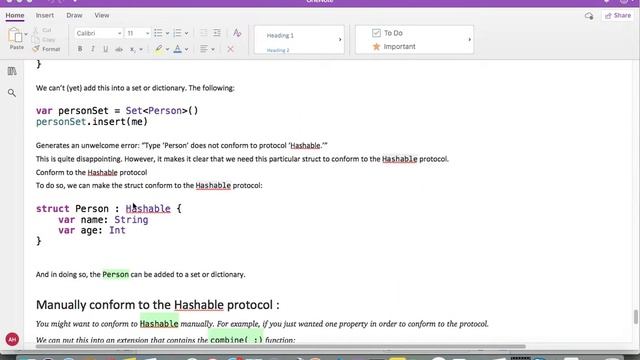Image resolution: width=640 pixels, height=360 pixels.
Task: Open the search magnifier
Action: (x=12, y=93)
